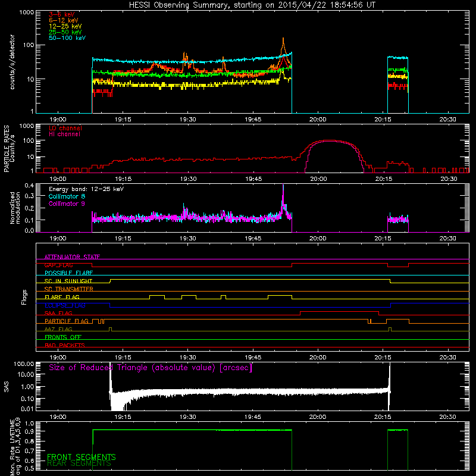Image resolution: width=476 pixels, height=476 pixels.
Task: Click the 'Size of Reduced Triangle' caption
Action: click(x=151, y=368)
